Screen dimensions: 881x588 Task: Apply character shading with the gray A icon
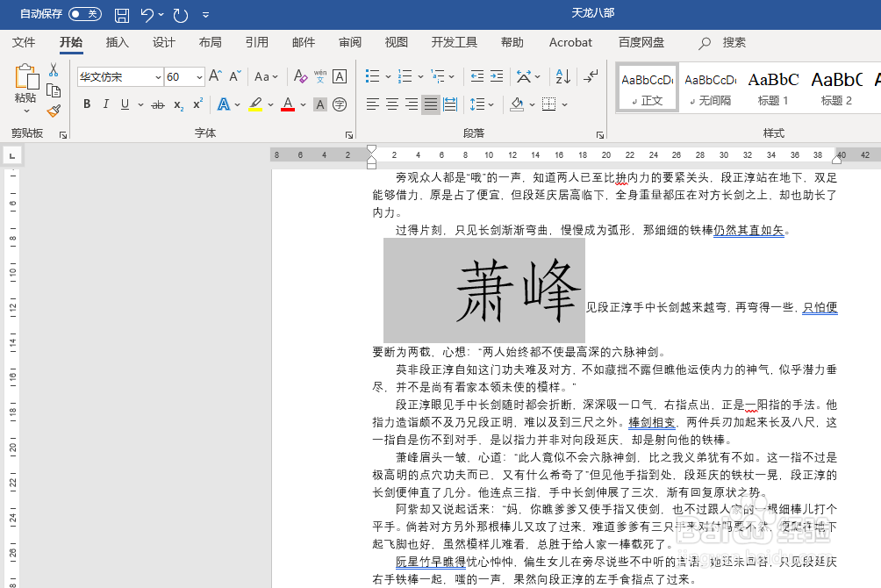pos(320,104)
